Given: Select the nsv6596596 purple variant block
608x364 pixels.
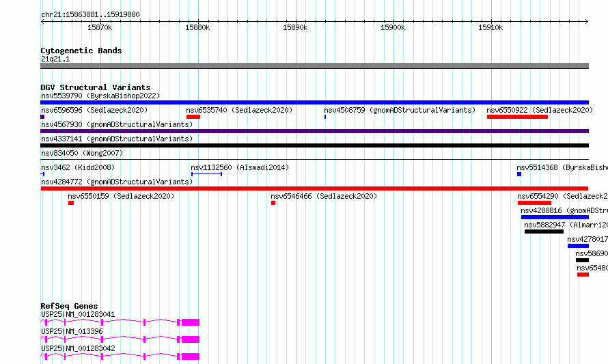Looking at the screenshot, I should [42, 117].
